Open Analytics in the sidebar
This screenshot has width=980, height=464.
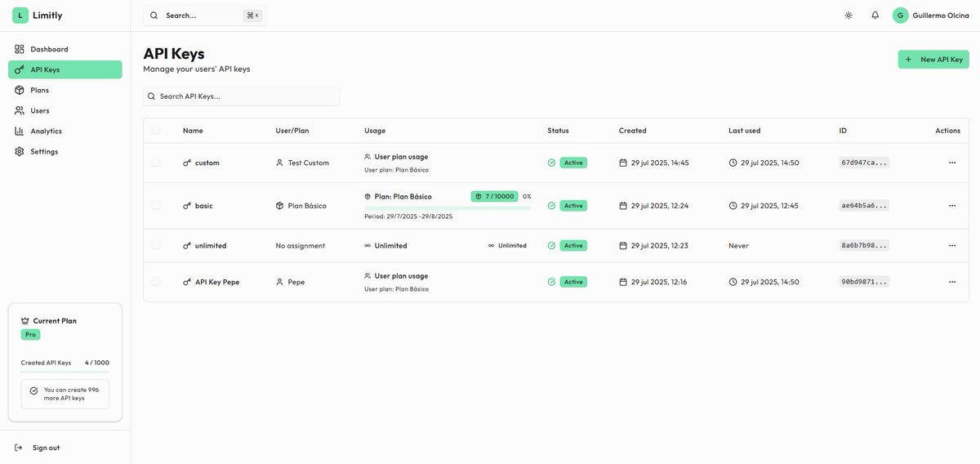(65, 131)
